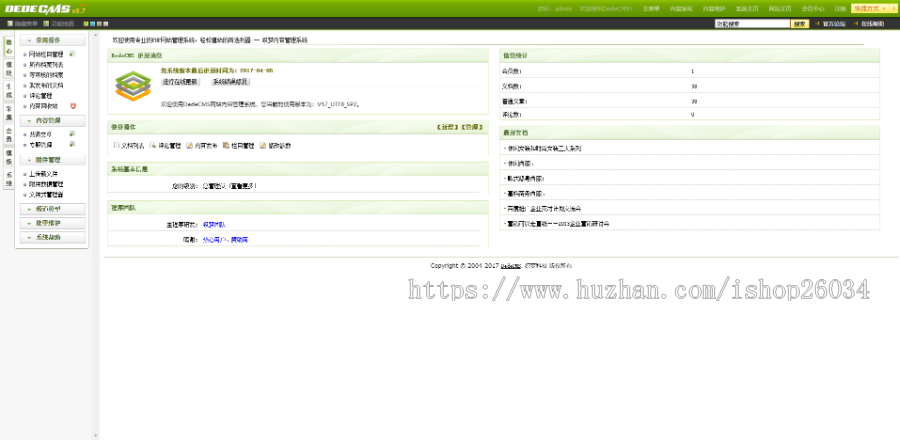The image size is (900, 440).
Task: Click the red shield icon beside 内容回收站
Action: tap(73, 106)
